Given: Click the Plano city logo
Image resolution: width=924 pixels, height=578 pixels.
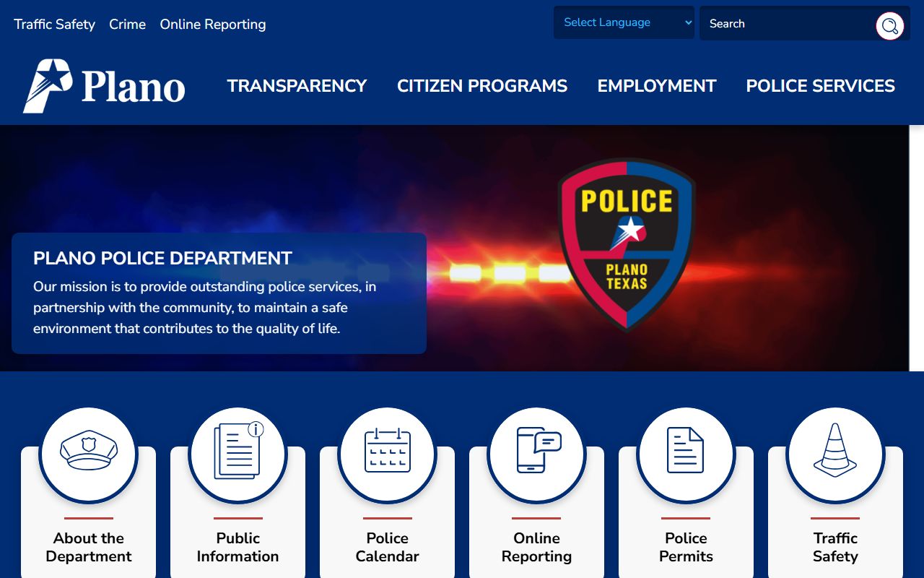Looking at the screenshot, I should tap(104, 86).
